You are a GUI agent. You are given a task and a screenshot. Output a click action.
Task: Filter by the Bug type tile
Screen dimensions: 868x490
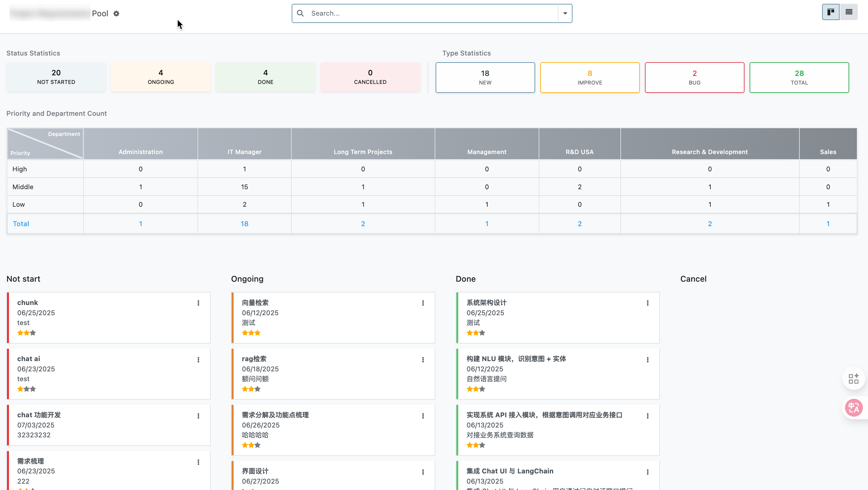(694, 78)
